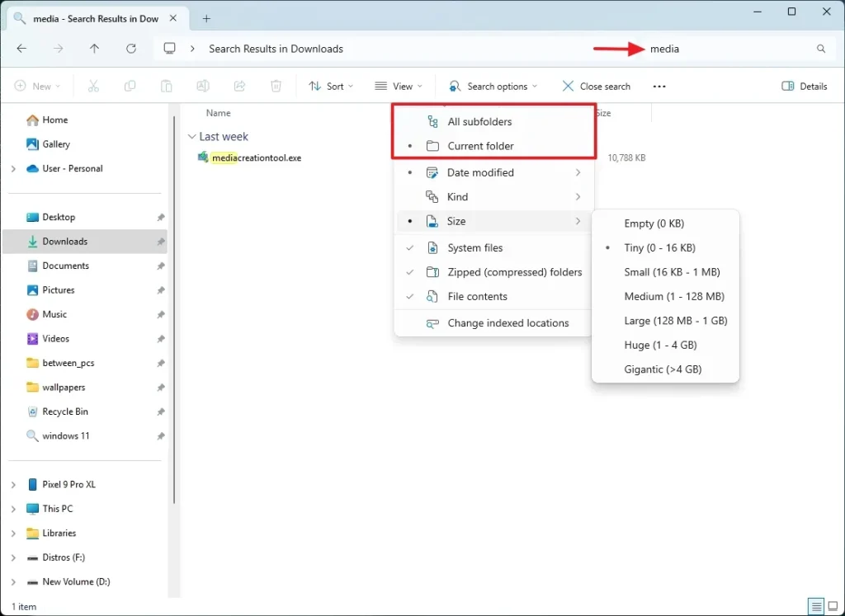Open the Kind filter submenu

coord(493,196)
